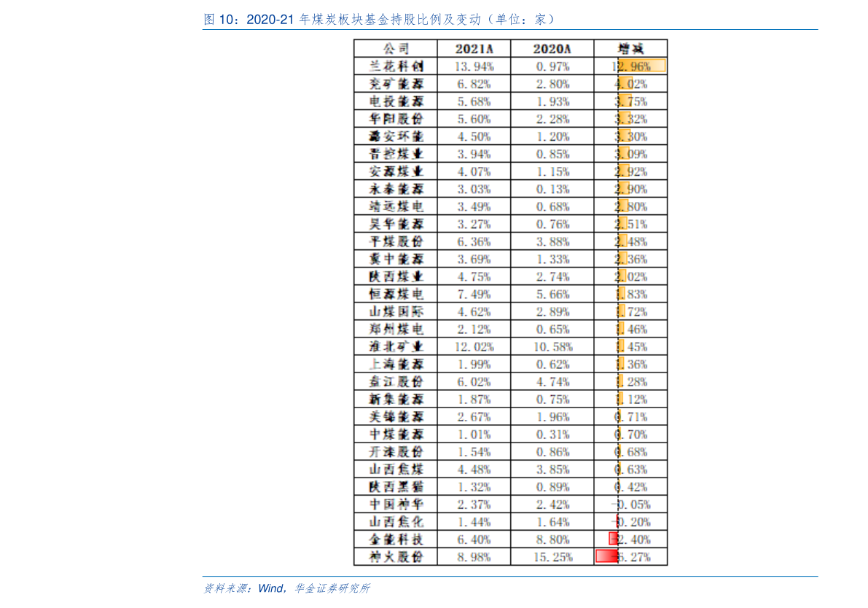
Task: Click the company name 冀中能源
Action: (396, 259)
